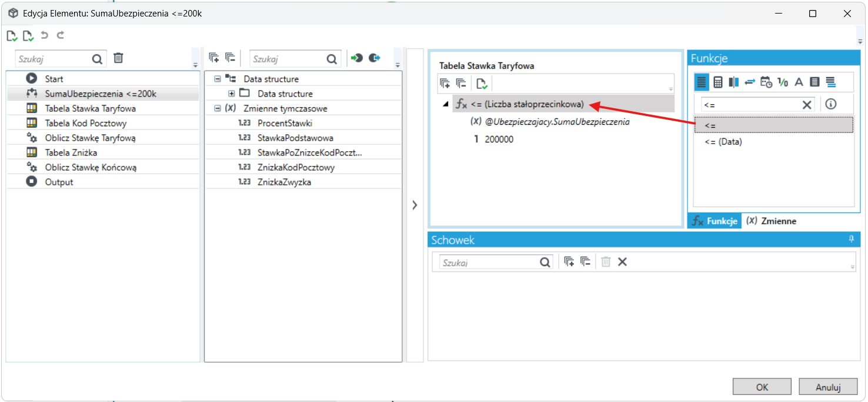Select the value 200000 in the expression
Viewport: 868px width, 402px height.
point(499,139)
